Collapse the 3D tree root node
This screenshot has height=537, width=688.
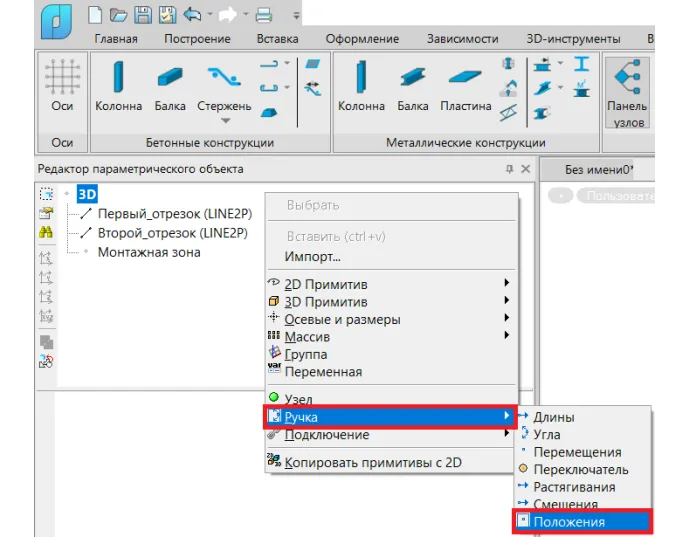point(67,193)
